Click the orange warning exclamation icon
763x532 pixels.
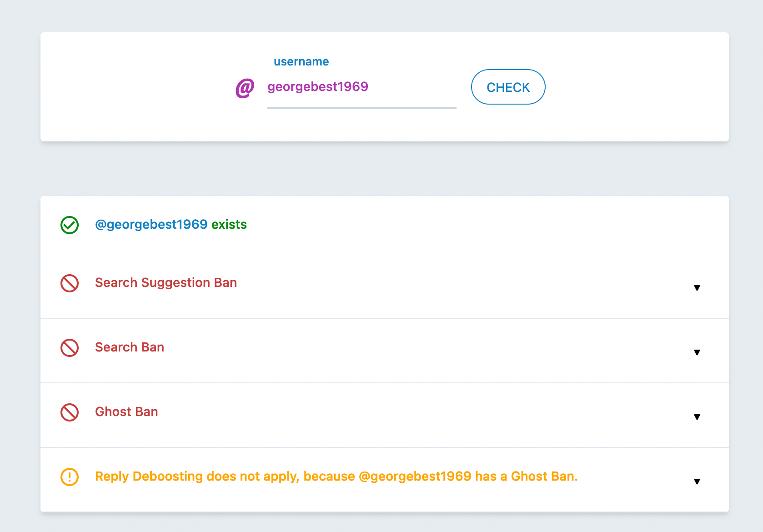click(x=70, y=477)
